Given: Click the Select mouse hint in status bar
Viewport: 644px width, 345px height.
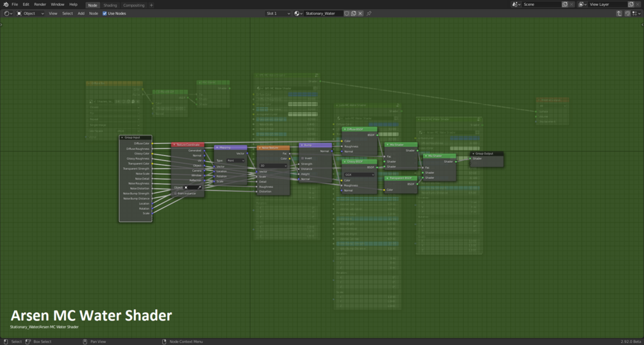Looking at the screenshot, I should click(12, 342).
